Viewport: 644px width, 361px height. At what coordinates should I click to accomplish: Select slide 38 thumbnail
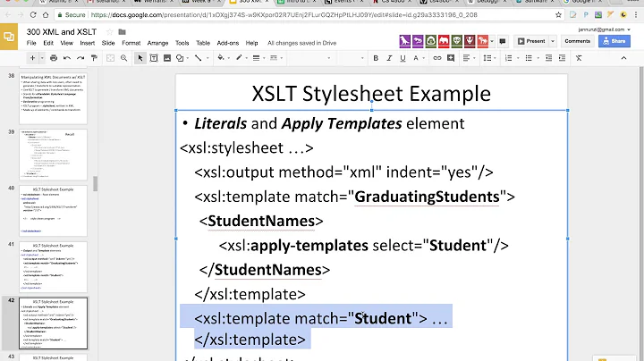click(x=53, y=99)
